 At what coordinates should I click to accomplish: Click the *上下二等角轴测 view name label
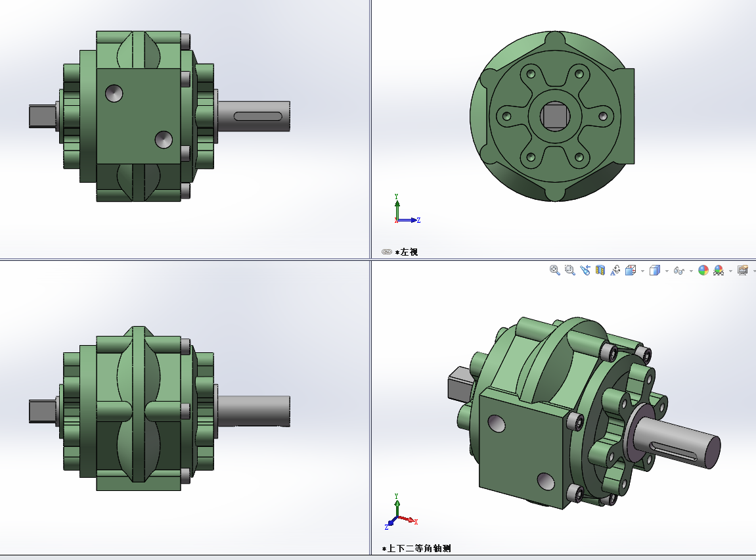pos(416,548)
